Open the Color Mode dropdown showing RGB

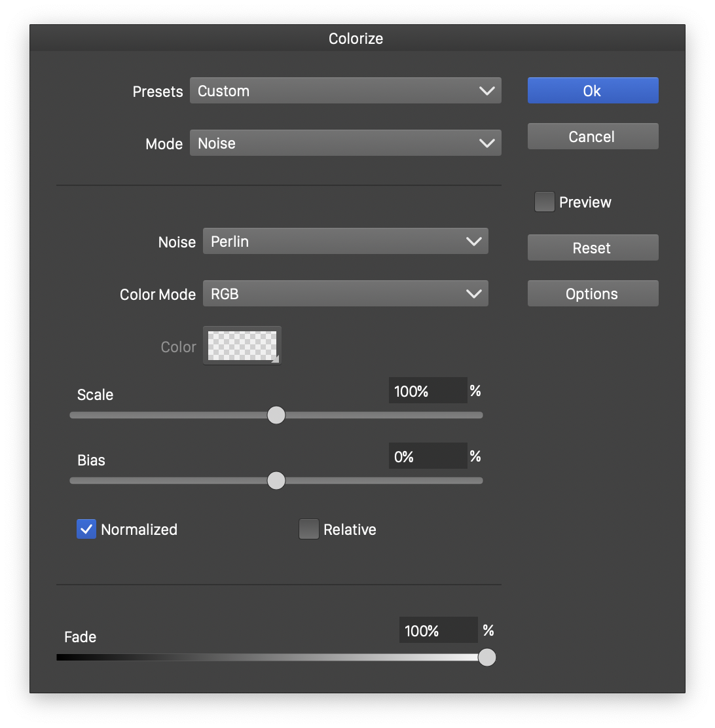[345, 294]
